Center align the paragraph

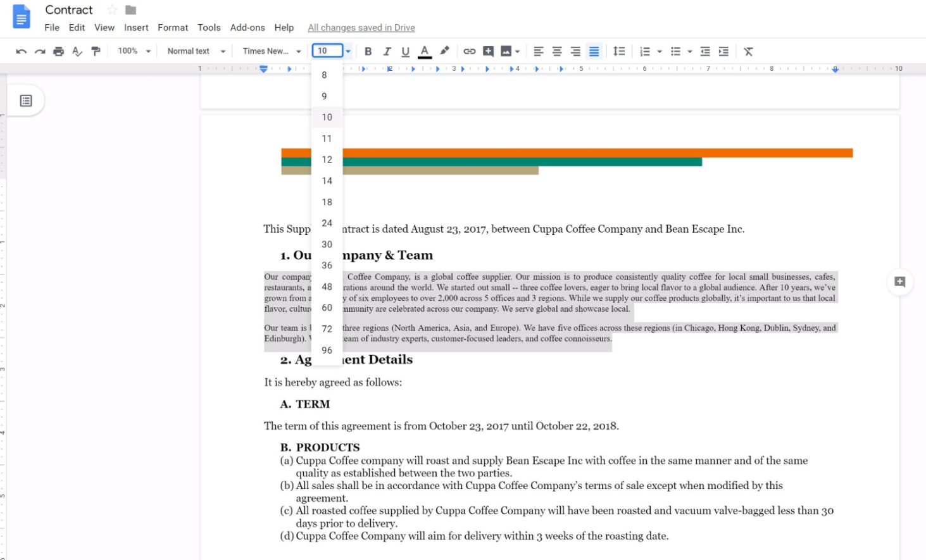pyautogui.click(x=557, y=51)
